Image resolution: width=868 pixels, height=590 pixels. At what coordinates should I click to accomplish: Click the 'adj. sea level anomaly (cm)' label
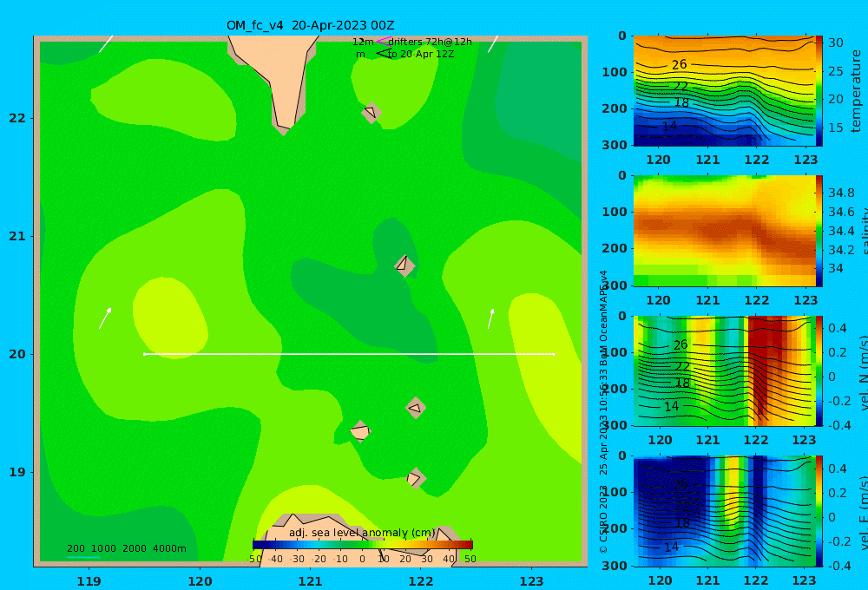click(x=362, y=533)
